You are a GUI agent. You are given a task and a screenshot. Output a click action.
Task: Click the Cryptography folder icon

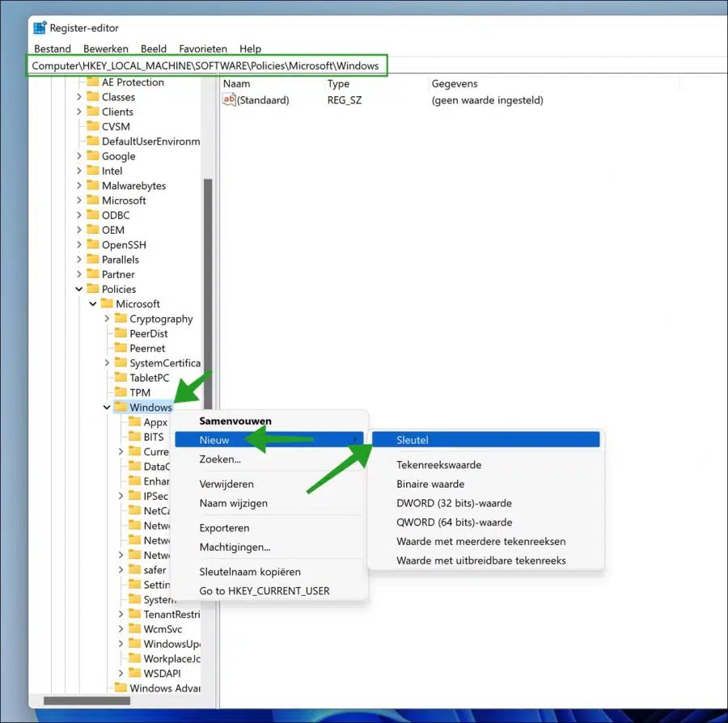click(x=121, y=319)
